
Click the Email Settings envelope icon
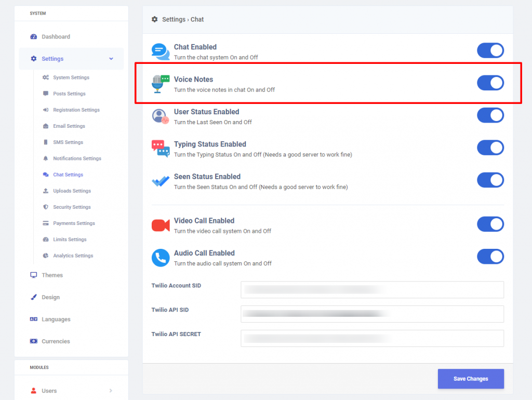[x=46, y=126]
